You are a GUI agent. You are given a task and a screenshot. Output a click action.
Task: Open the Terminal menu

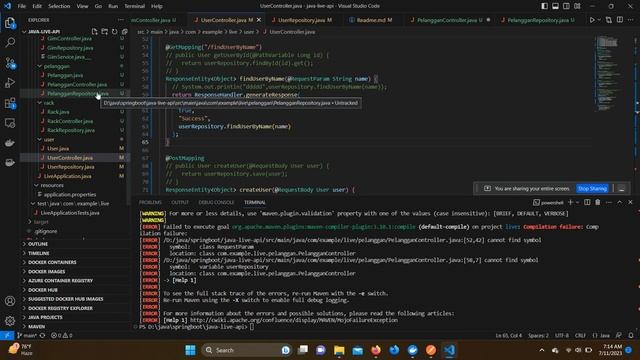coord(135,6)
